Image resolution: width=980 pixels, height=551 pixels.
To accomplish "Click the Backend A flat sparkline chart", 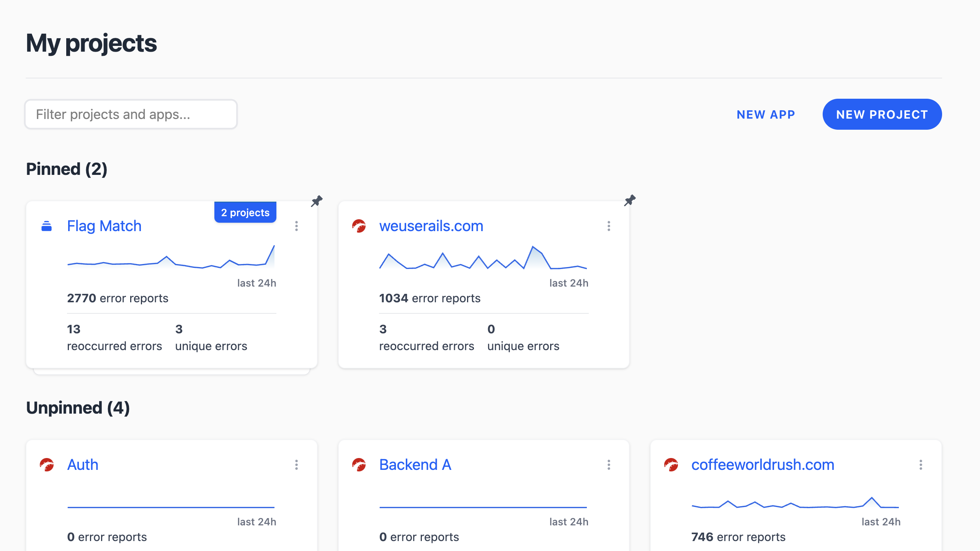I will pos(483,507).
